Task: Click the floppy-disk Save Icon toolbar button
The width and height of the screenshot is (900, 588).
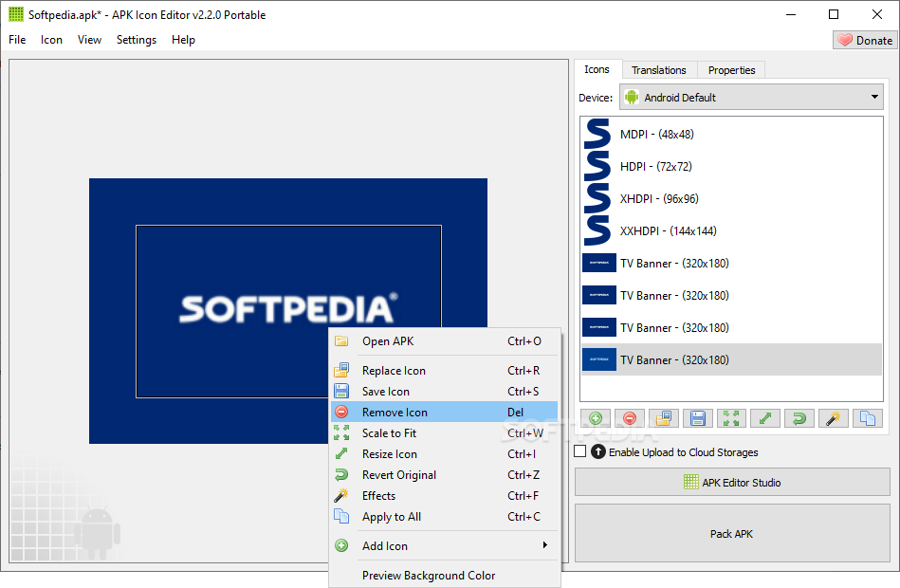Action: pos(697,418)
